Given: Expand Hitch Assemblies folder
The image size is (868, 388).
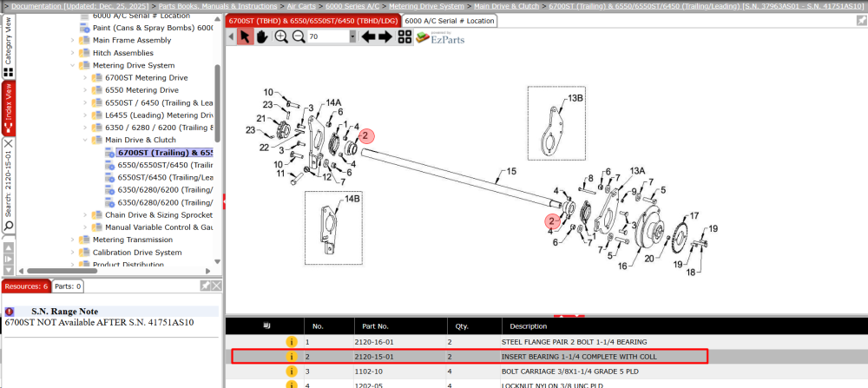Looking at the screenshot, I should [73, 53].
